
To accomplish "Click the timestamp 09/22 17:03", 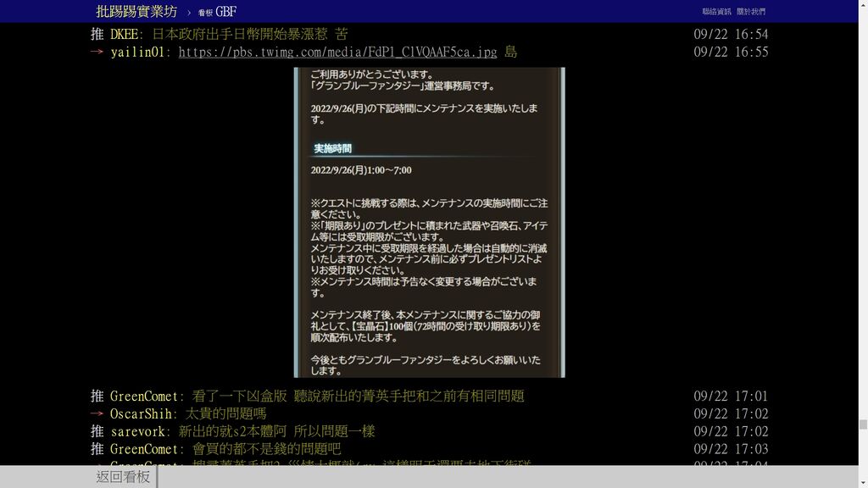I will pos(731,449).
